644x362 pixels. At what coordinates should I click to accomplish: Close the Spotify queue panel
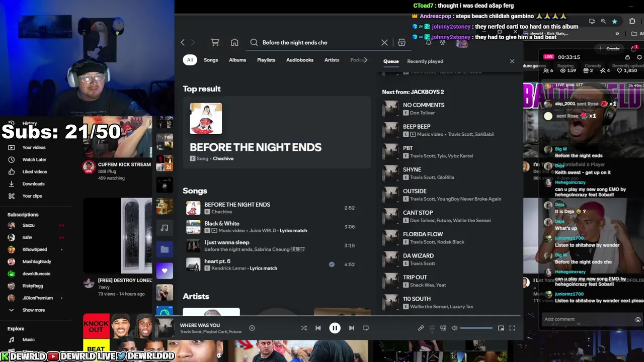(512, 61)
